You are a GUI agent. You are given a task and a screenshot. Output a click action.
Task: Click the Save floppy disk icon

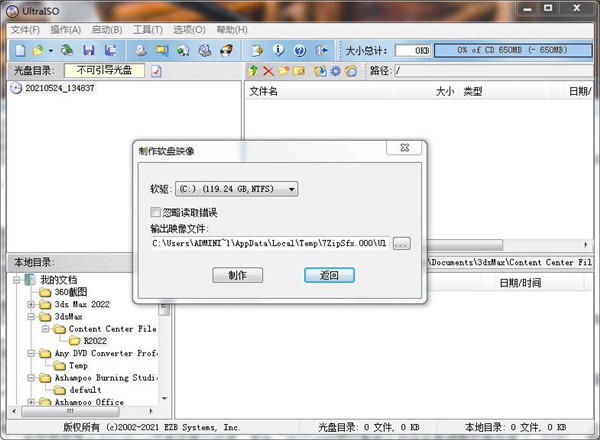pos(89,51)
